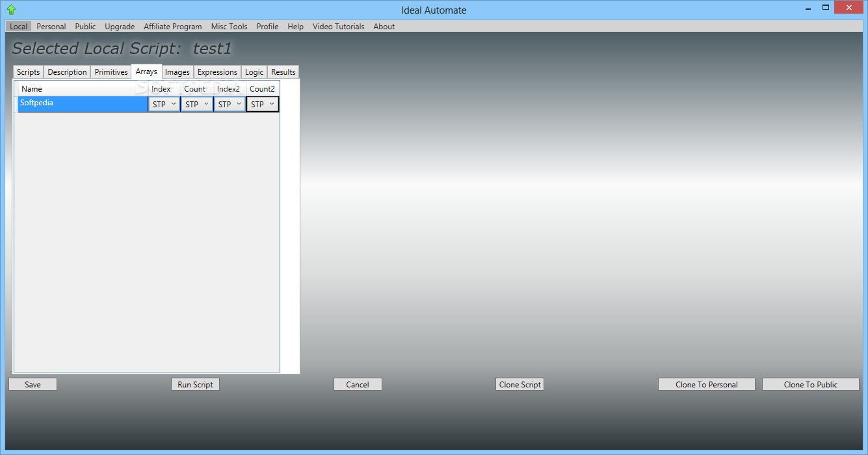Click the Clone Script button
The height and width of the screenshot is (455, 868).
519,384
